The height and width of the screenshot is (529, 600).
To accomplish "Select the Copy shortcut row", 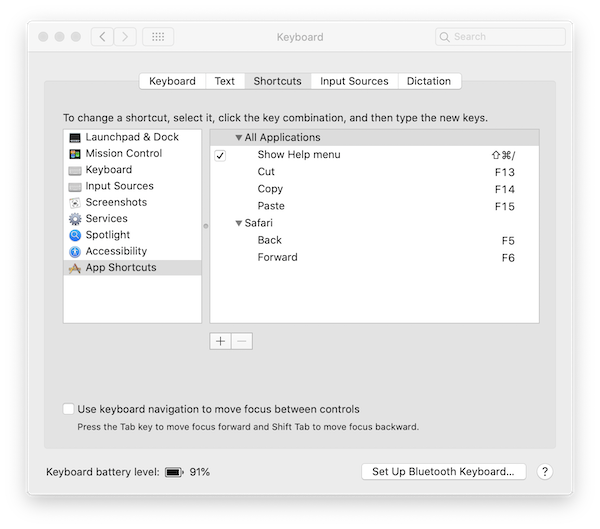I will [x=375, y=189].
